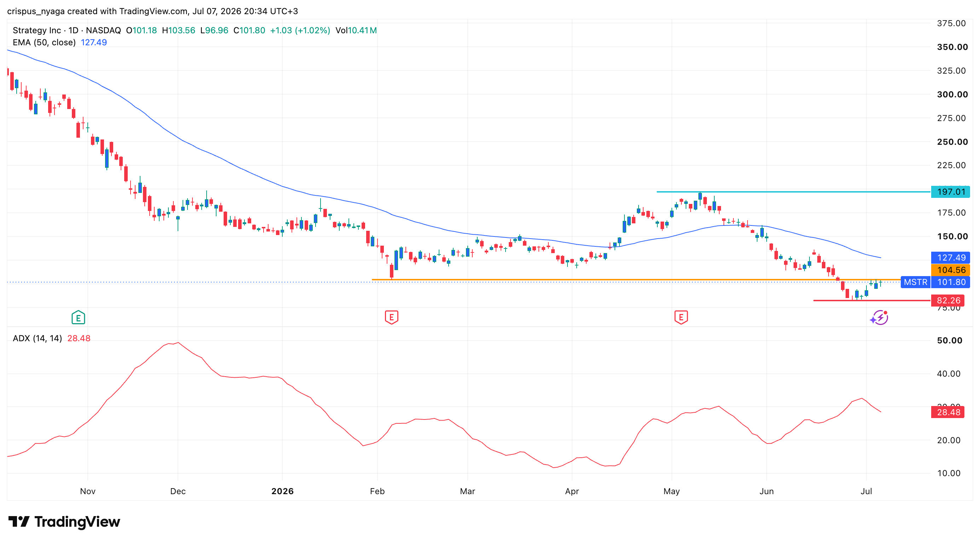Click the red 82.26 price label

[x=948, y=301]
